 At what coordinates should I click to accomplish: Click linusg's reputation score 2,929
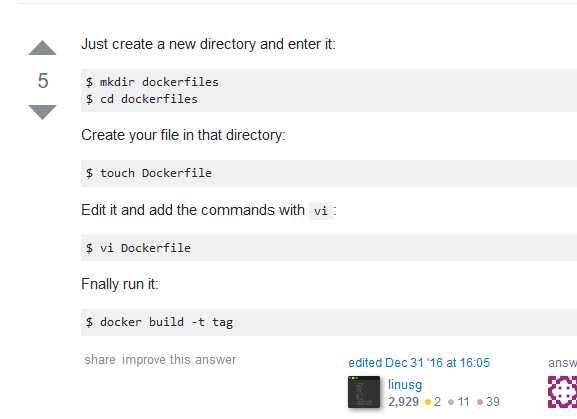[403, 402]
